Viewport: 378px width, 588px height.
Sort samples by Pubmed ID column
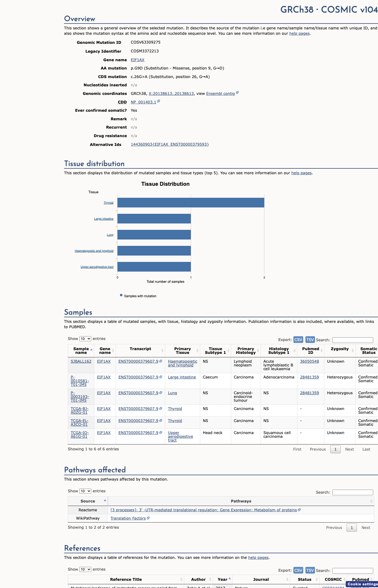click(x=311, y=351)
